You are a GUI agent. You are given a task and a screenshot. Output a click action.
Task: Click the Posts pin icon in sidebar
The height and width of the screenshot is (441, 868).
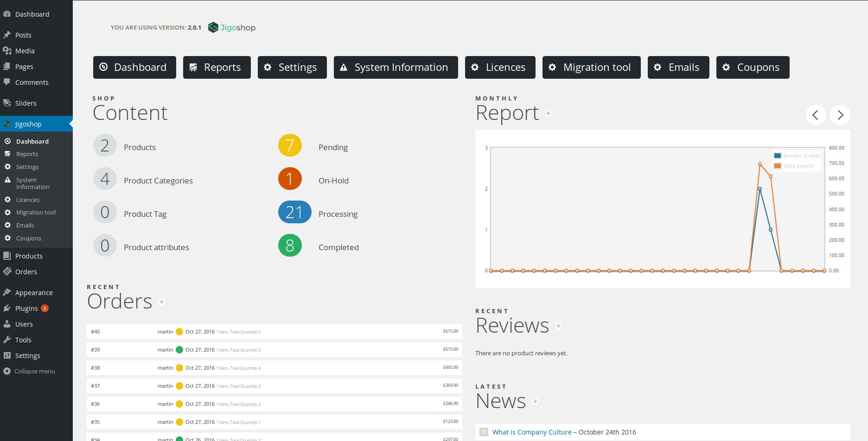(7, 35)
